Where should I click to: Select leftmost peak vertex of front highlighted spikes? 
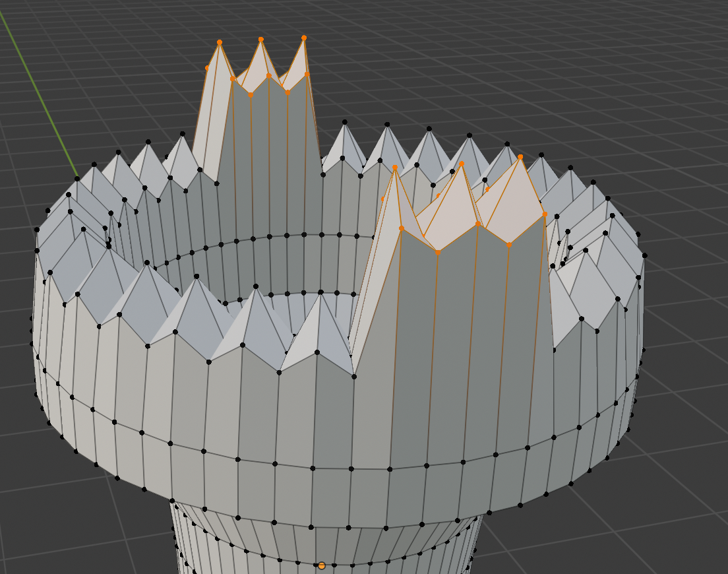coord(394,167)
